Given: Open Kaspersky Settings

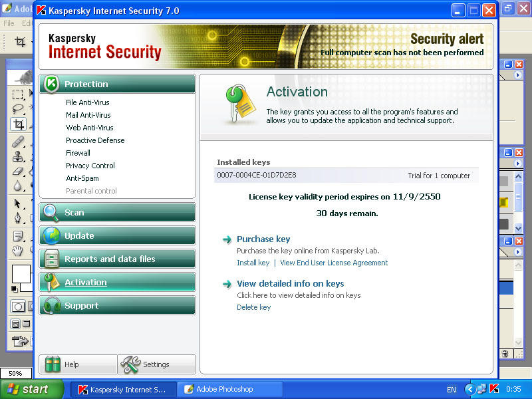Looking at the screenshot, I should click(157, 364).
